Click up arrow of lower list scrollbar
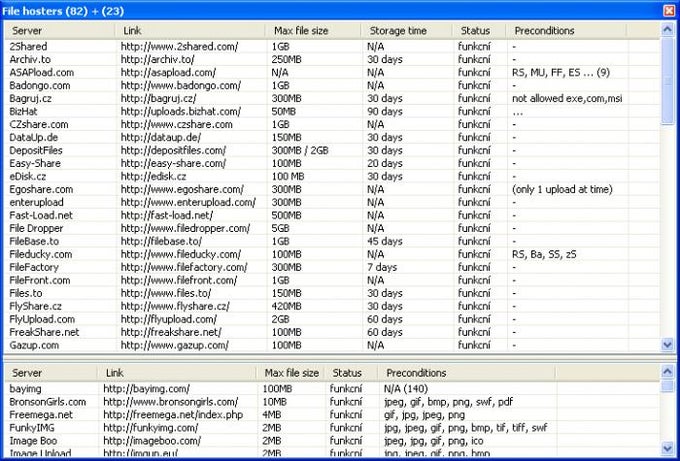 point(667,371)
